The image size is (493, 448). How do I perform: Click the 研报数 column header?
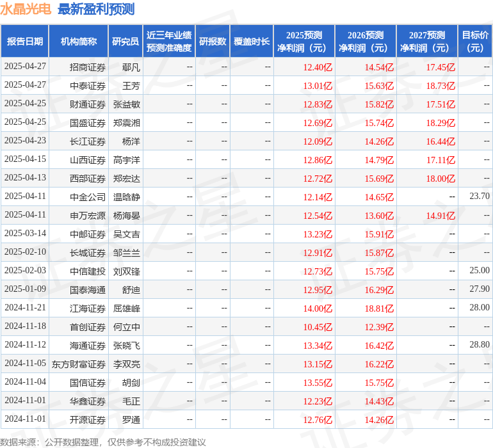(213, 42)
